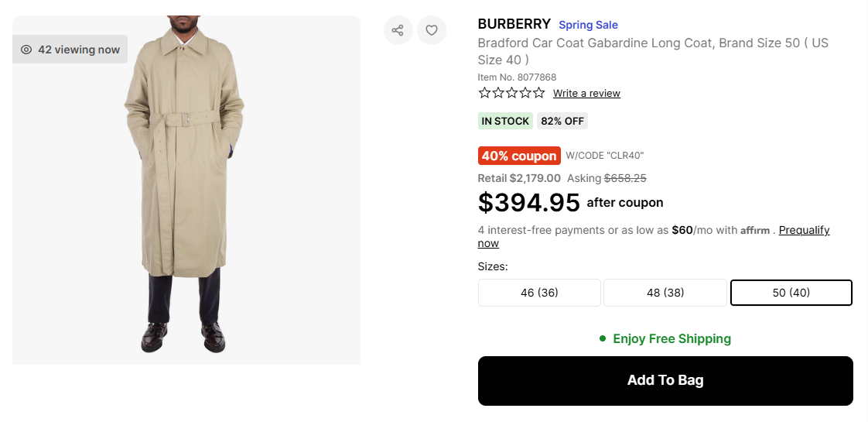Give five stars using last star
Viewport: 868px width, 422px height.
538,93
